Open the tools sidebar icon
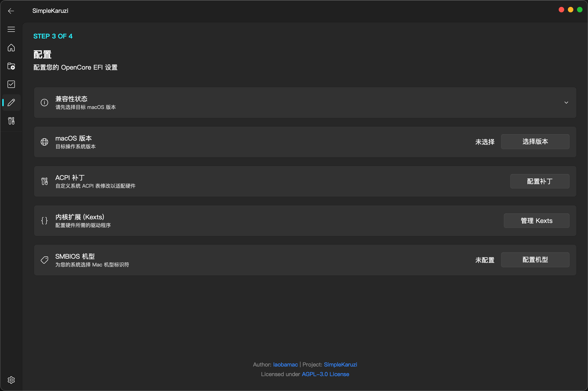Viewport: 588px width, 391px height. tap(11, 121)
